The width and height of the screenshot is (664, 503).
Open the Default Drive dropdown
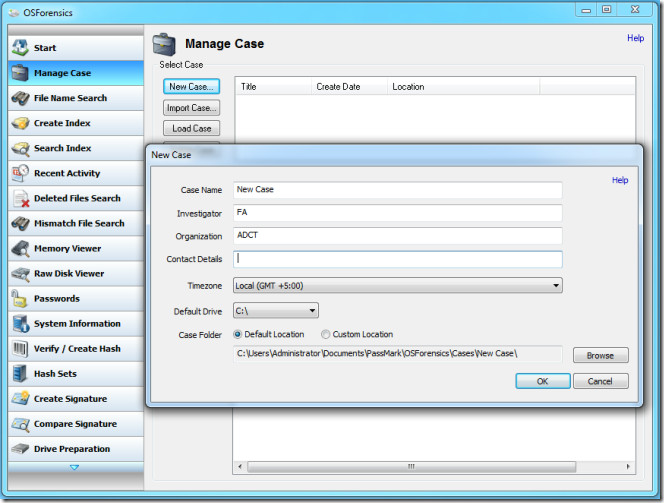point(276,310)
